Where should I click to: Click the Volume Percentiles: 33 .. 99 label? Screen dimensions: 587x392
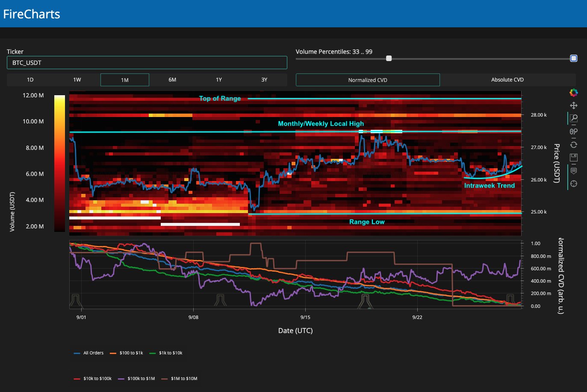pos(334,52)
